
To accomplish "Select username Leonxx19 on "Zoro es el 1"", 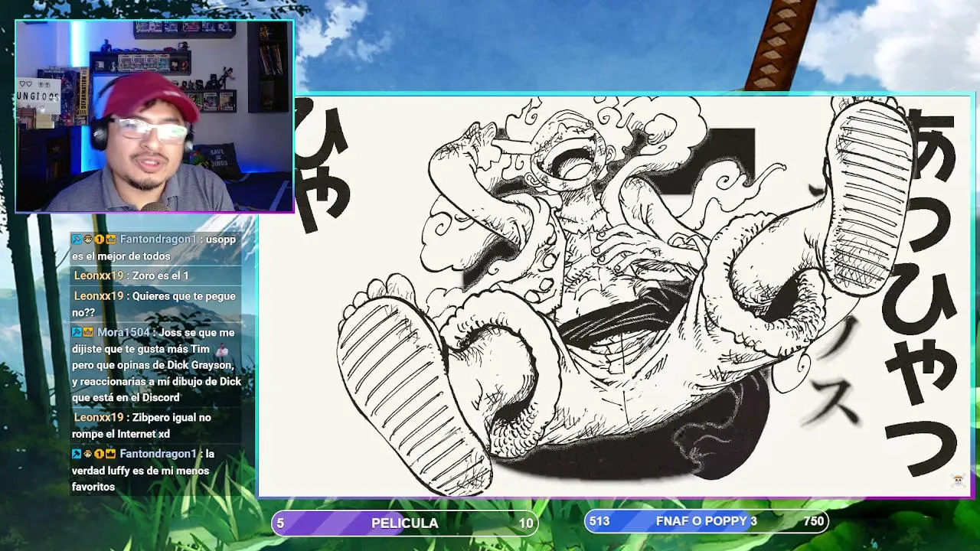I will [x=99, y=275].
